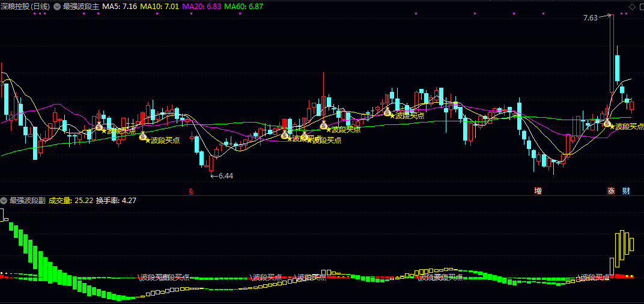
Task: Open the 涨 event marker
Action: (611, 191)
